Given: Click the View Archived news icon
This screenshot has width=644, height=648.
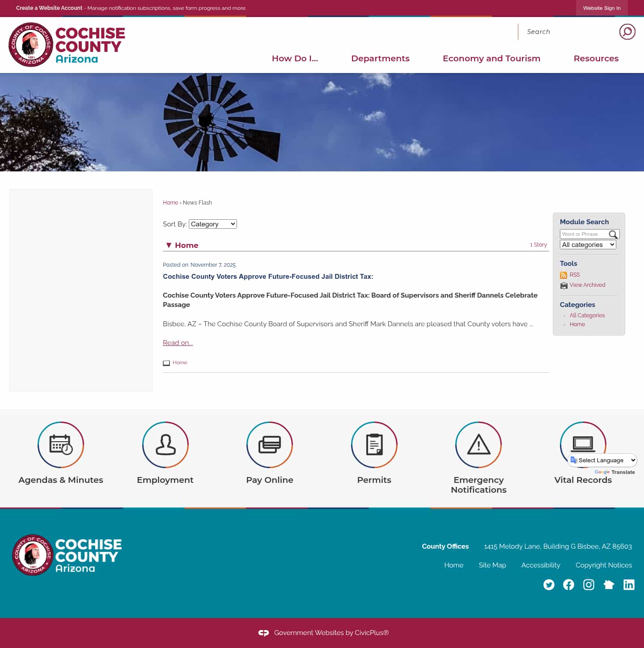Looking at the screenshot, I should [563, 285].
